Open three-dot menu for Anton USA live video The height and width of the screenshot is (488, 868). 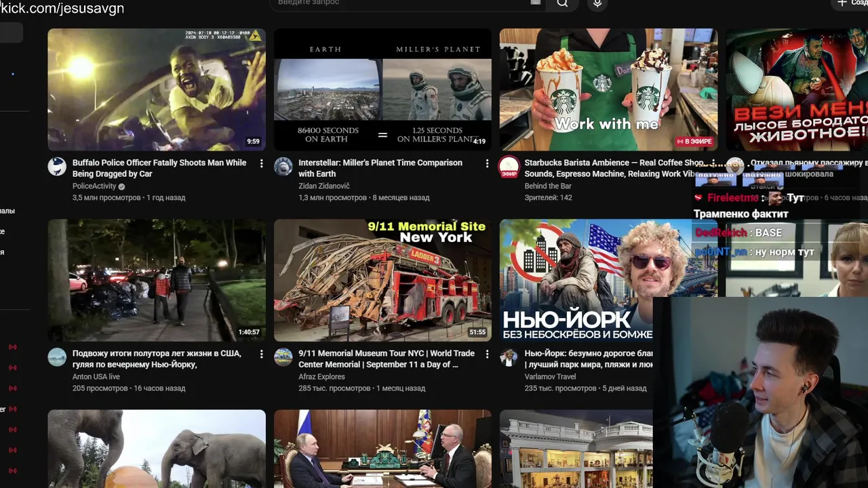coord(261,354)
